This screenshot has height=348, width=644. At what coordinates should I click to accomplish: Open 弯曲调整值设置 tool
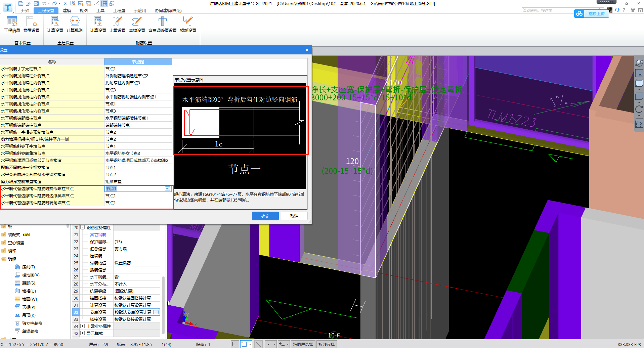[x=163, y=24]
